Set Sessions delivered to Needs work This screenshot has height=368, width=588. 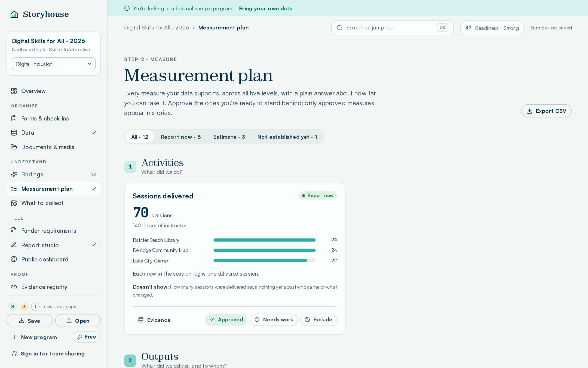[x=274, y=320]
